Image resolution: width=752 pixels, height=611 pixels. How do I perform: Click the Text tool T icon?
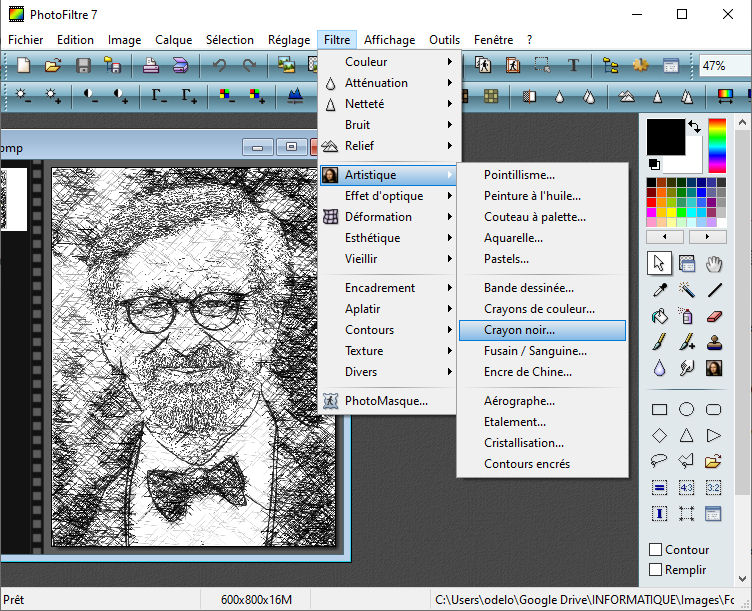coord(573,65)
